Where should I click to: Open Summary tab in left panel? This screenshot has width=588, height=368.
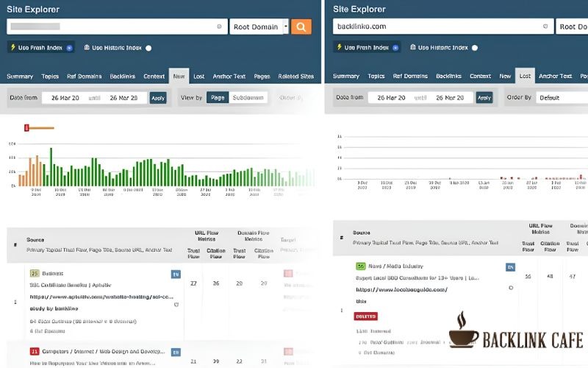pos(20,77)
